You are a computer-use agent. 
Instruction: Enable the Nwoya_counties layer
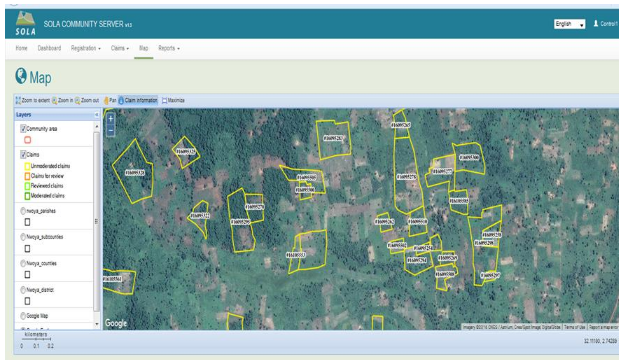23,263
